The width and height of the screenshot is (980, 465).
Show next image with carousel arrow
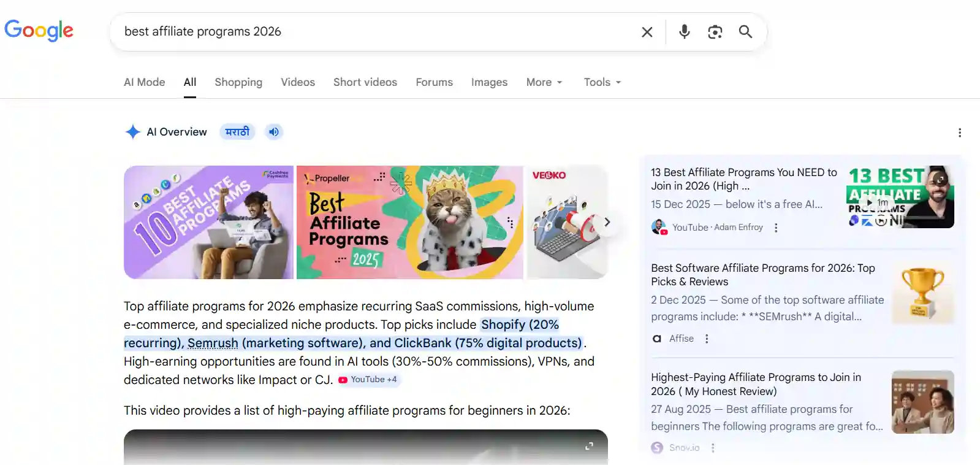(x=607, y=222)
